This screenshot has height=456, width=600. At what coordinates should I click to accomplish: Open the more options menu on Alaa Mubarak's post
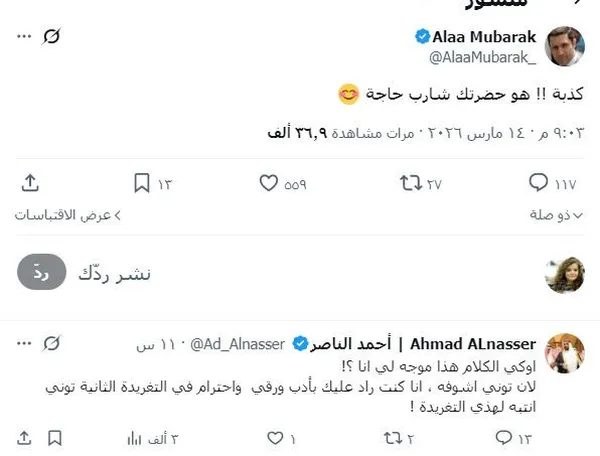[x=24, y=37]
